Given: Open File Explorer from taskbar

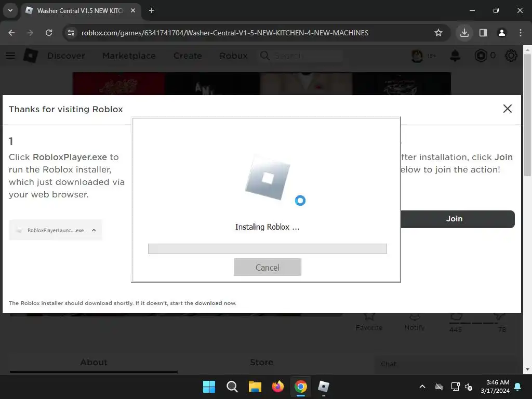Looking at the screenshot, I should pos(255,387).
